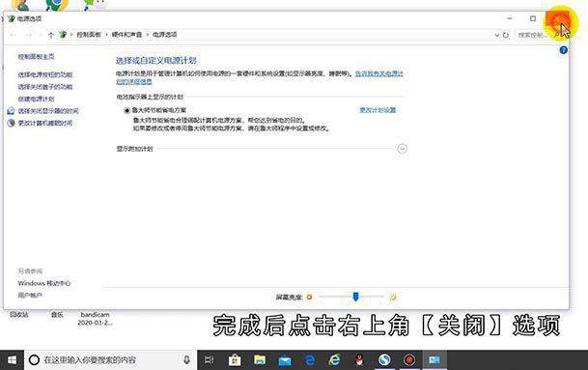Click the 电源选项 title bar icon

coord(12,18)
